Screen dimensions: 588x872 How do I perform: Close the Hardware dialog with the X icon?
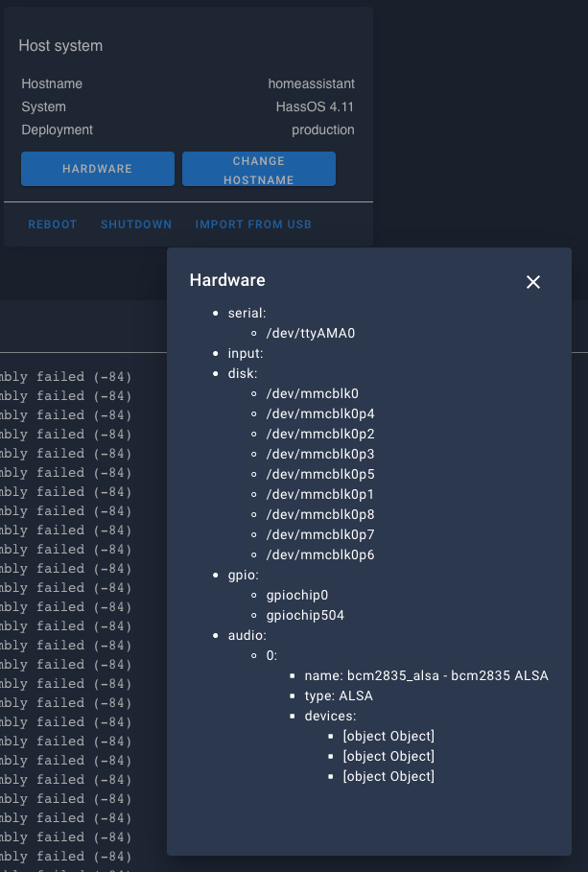coord(533,282)
